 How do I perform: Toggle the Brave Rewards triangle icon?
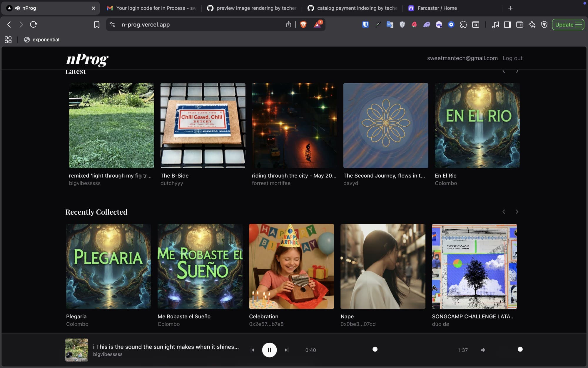318,25
